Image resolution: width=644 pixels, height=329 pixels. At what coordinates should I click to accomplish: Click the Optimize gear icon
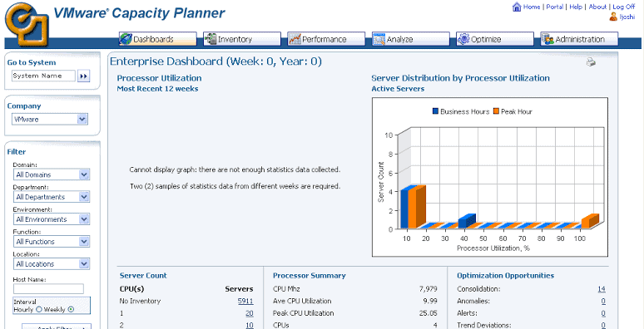pos(463,39)
